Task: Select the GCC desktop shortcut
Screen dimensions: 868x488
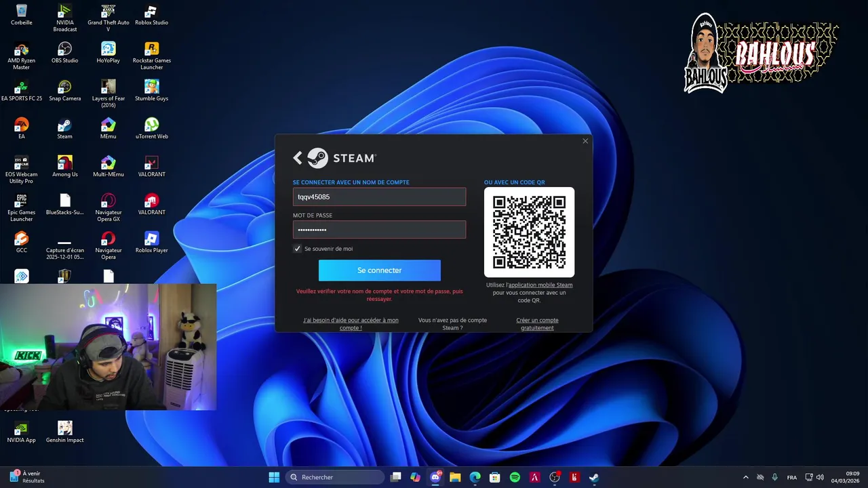Action: coord(22,243)
